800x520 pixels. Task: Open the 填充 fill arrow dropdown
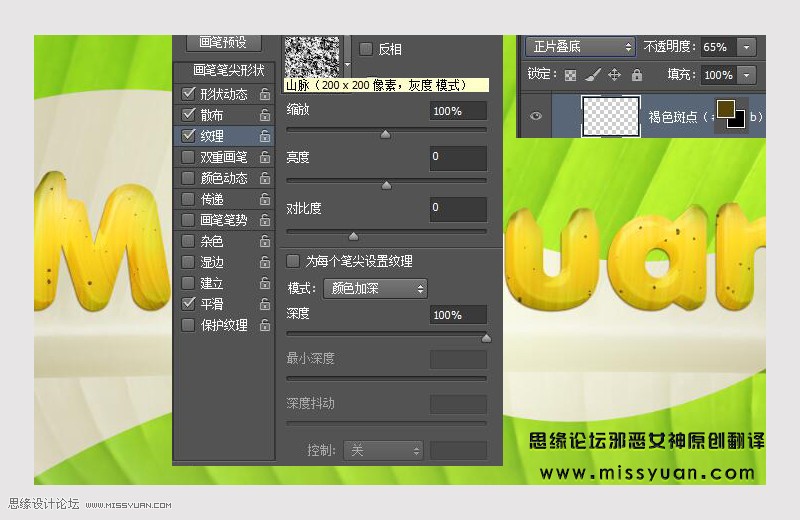tap(746, 75)
